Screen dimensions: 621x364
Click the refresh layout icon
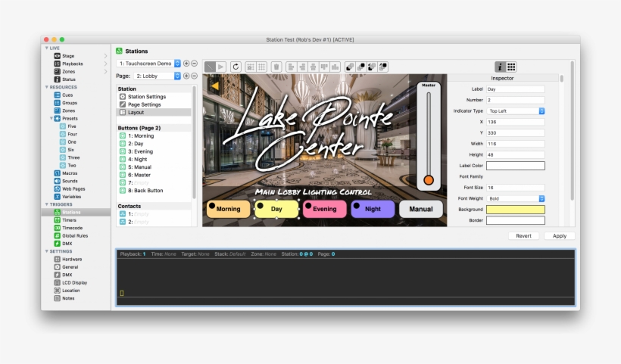tap(236, 67)
